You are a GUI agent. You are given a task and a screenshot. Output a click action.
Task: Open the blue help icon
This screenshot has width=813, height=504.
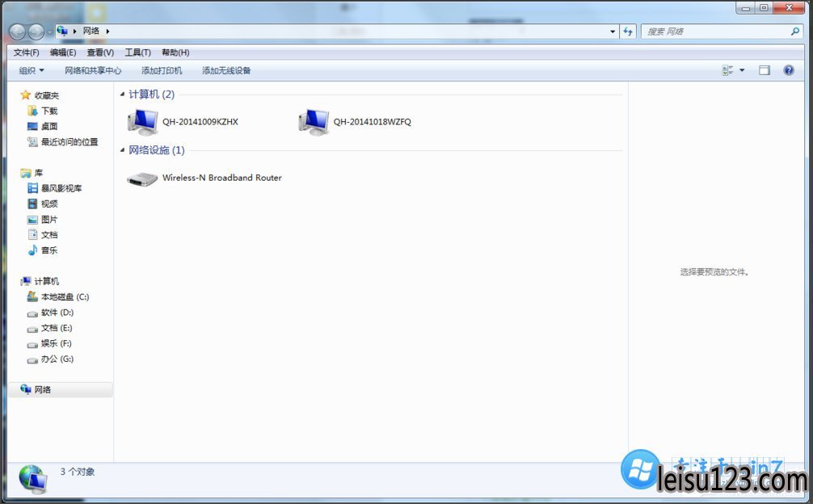[x=789, y=70]
